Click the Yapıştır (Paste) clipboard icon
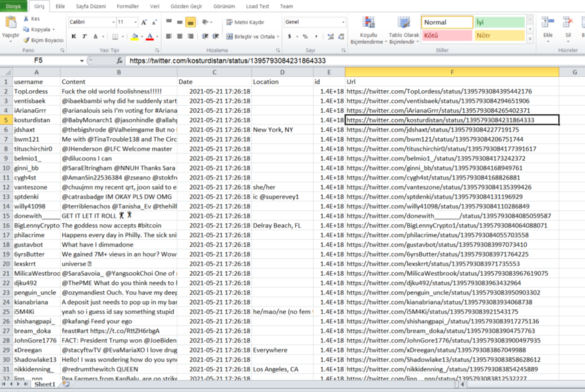Image resolution: width=585 pixels, height=392 pixels. 11,23
